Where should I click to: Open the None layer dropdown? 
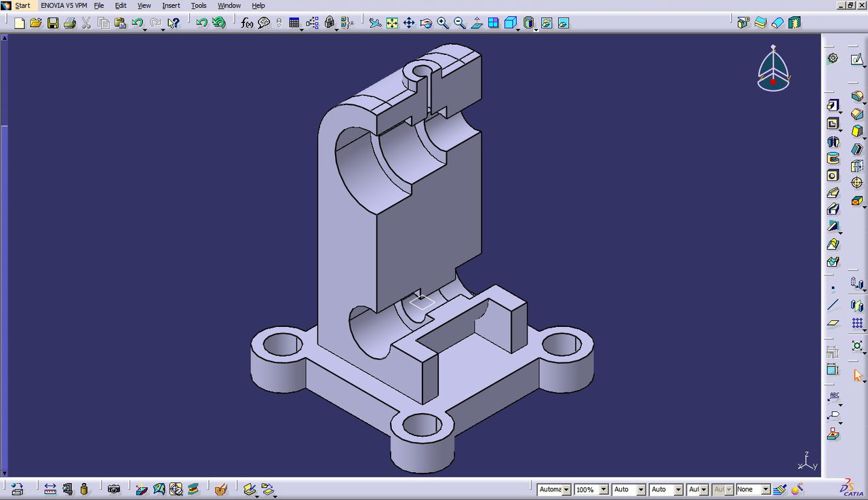click(x=753, y=489)
